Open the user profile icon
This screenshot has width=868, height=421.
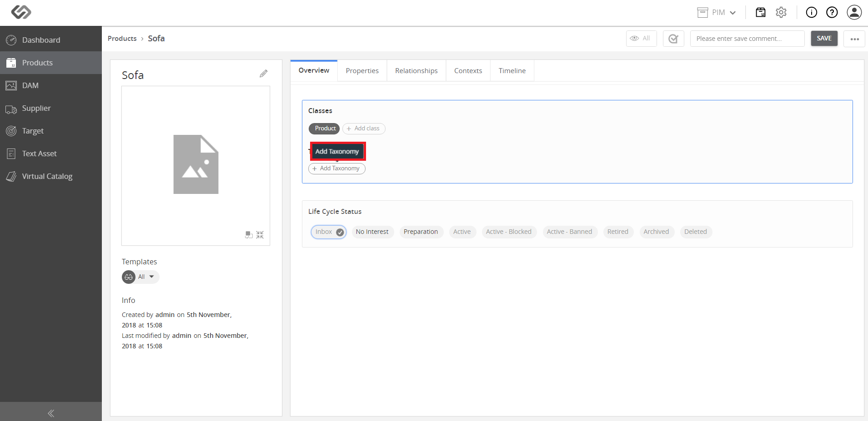(854, 12)
